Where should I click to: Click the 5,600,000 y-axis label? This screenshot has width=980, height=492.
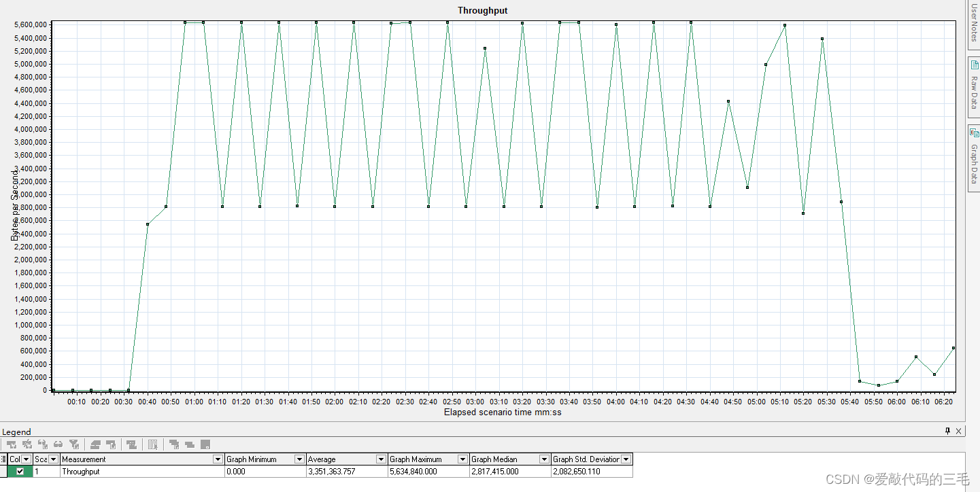tap(30, 24)
